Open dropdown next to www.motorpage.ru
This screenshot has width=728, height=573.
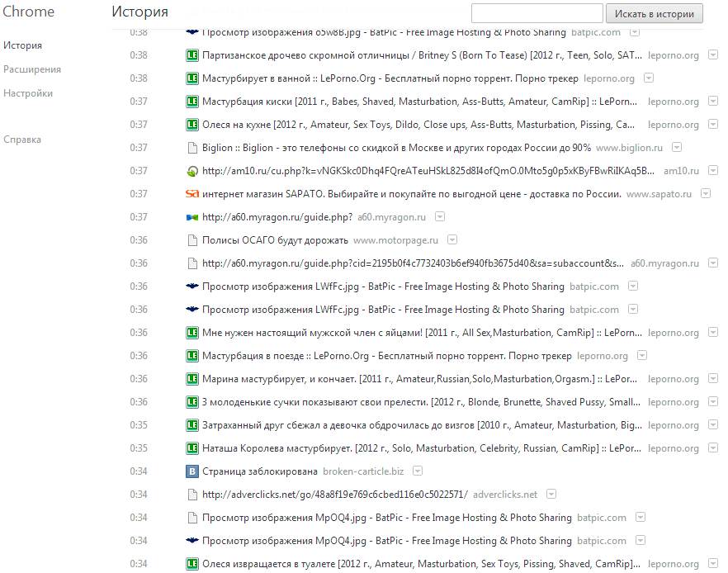click(x=451, y=239)
